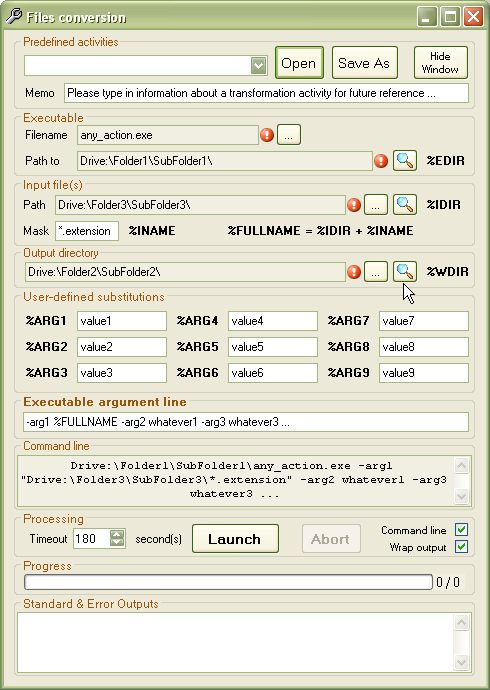
Task: Increase the Timeout value with the up arrow
Action: [x=117, y=534]
